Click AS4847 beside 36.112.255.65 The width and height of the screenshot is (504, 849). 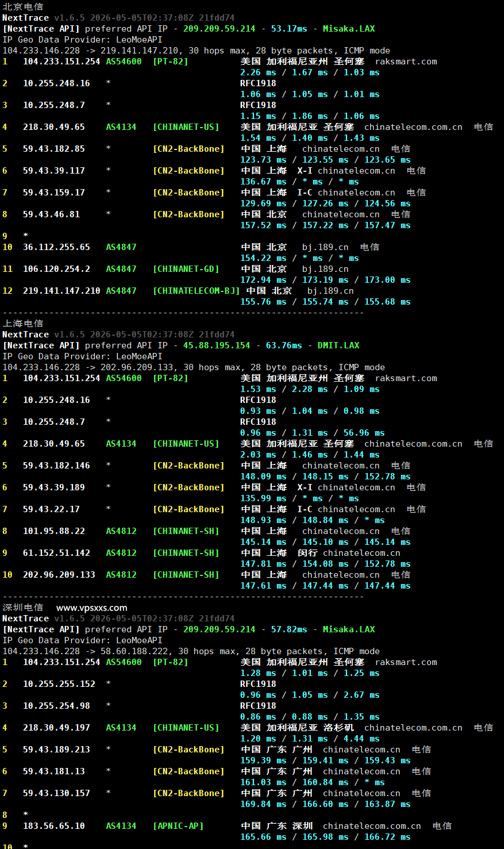pos(121,247)
